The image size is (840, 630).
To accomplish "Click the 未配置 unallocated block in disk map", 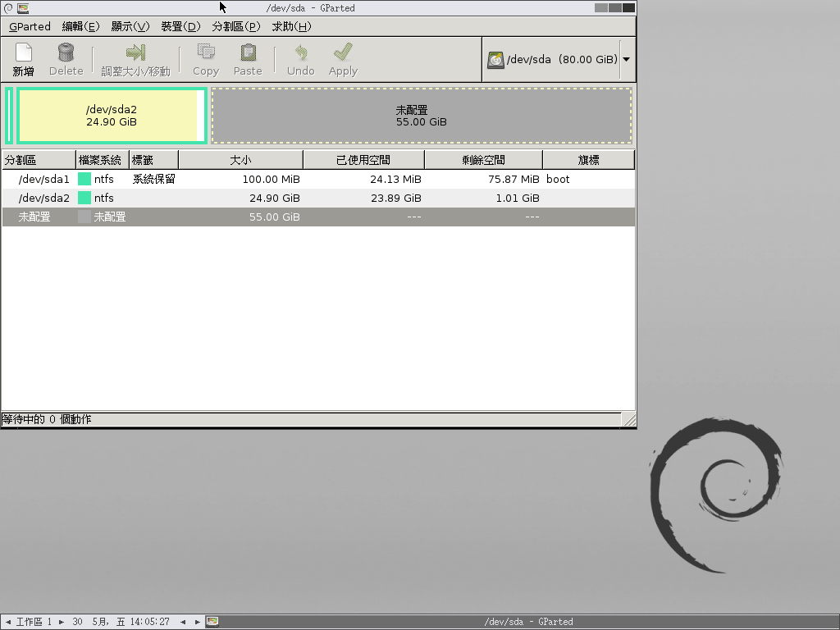I will click(422, 116).
